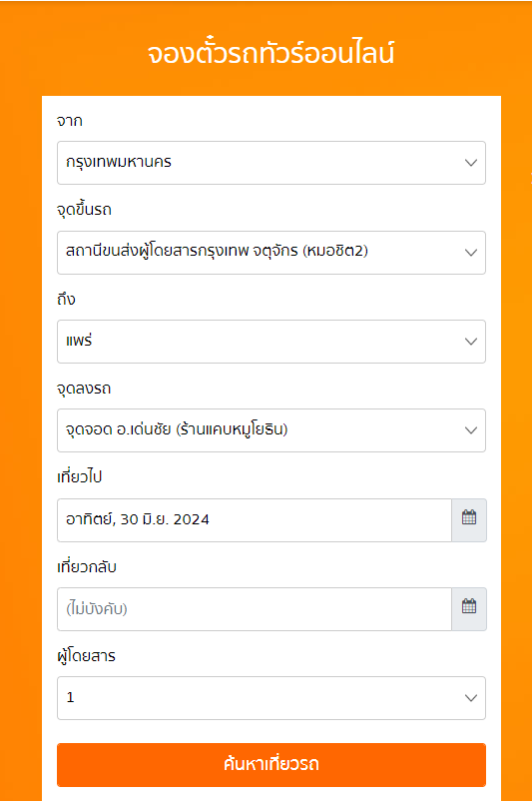Click the chevron arrow in the จุดลงรถ field
This screenshot has width=532, height=801.
pos(471,430)
